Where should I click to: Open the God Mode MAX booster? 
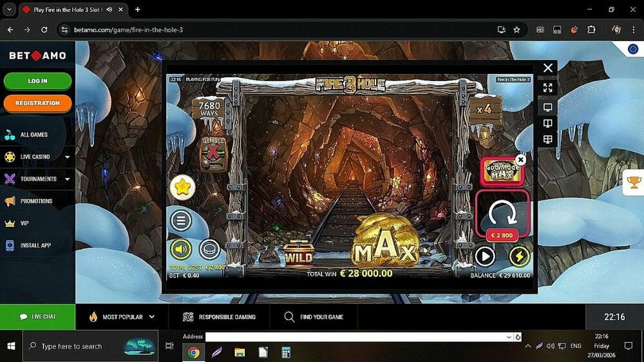[x=502, y=171]
